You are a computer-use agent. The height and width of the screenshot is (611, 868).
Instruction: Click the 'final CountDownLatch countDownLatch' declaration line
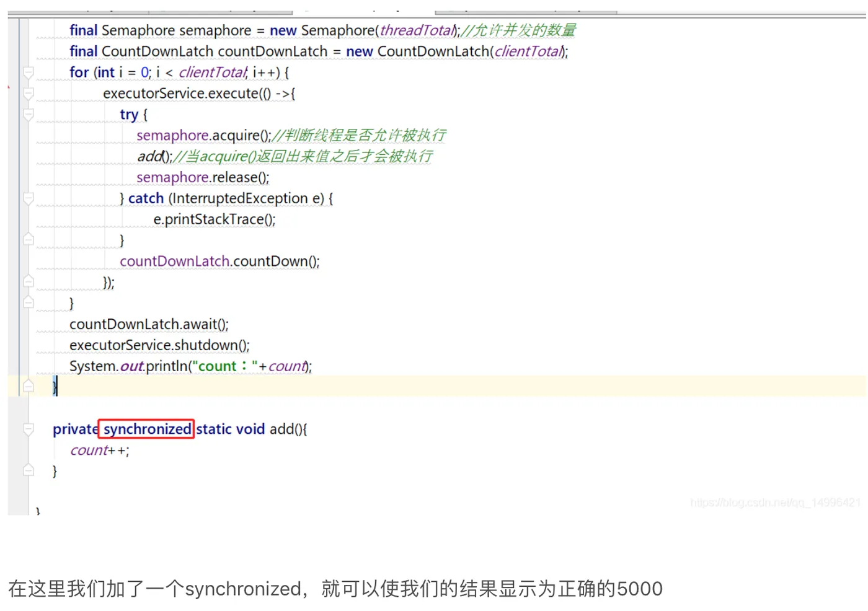click(x=319, y=51)
